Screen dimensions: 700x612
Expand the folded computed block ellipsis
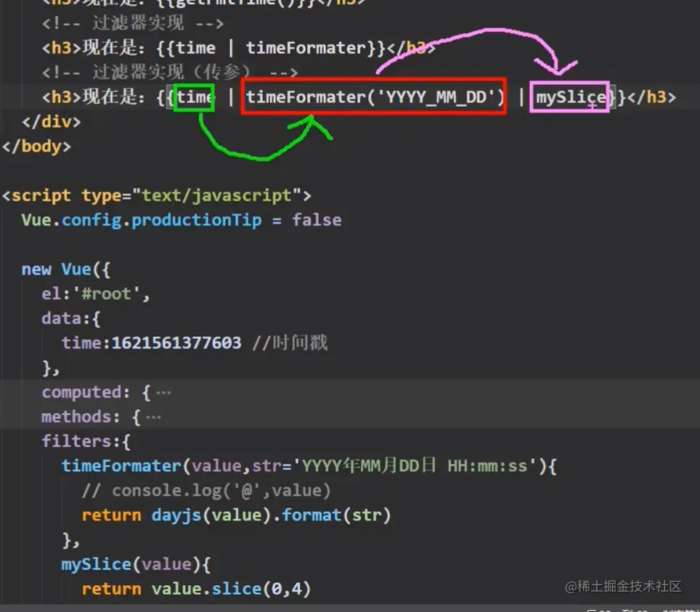(x=163, y=393)
